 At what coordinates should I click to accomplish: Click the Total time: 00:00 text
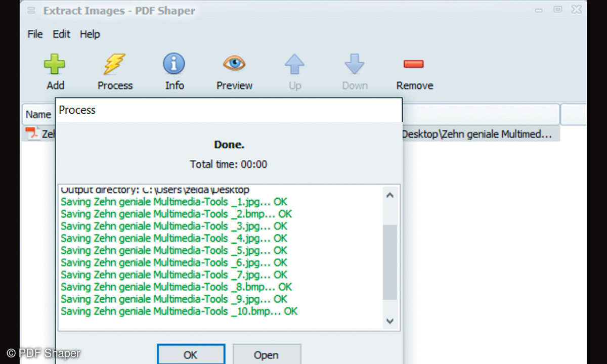[x=229, y=164]
